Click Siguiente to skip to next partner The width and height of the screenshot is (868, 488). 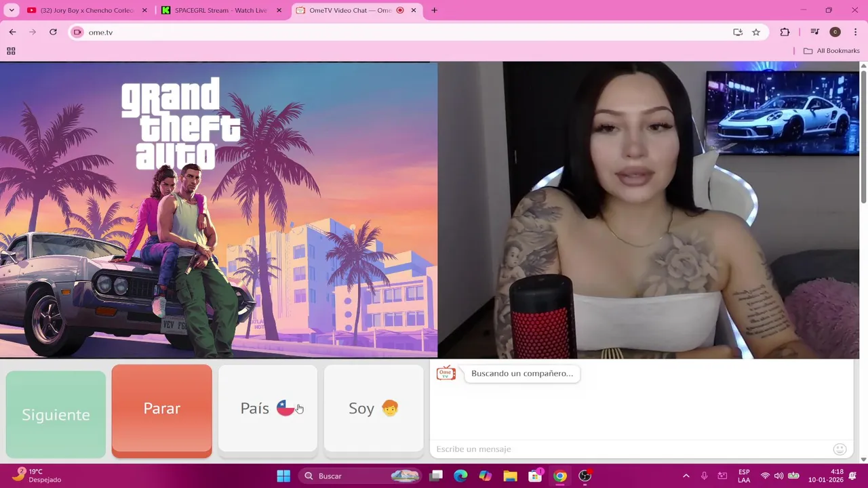pyautogui.click(x=56, y=414)
